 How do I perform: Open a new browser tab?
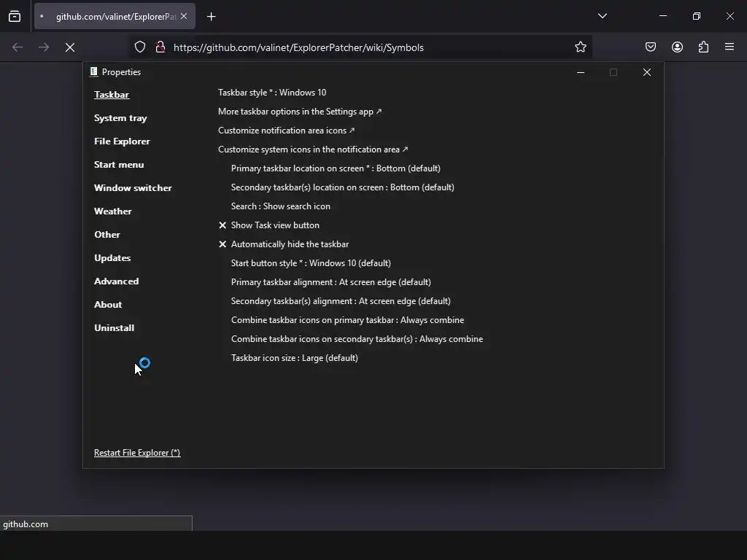[x=211, y=17]
